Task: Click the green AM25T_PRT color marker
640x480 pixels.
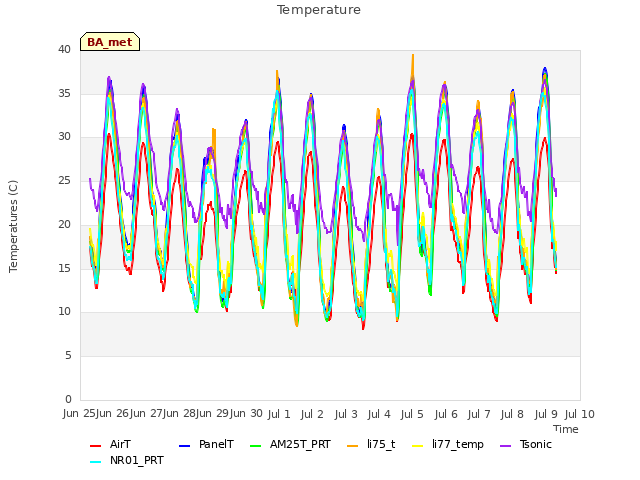Action: tap(255, 446)
